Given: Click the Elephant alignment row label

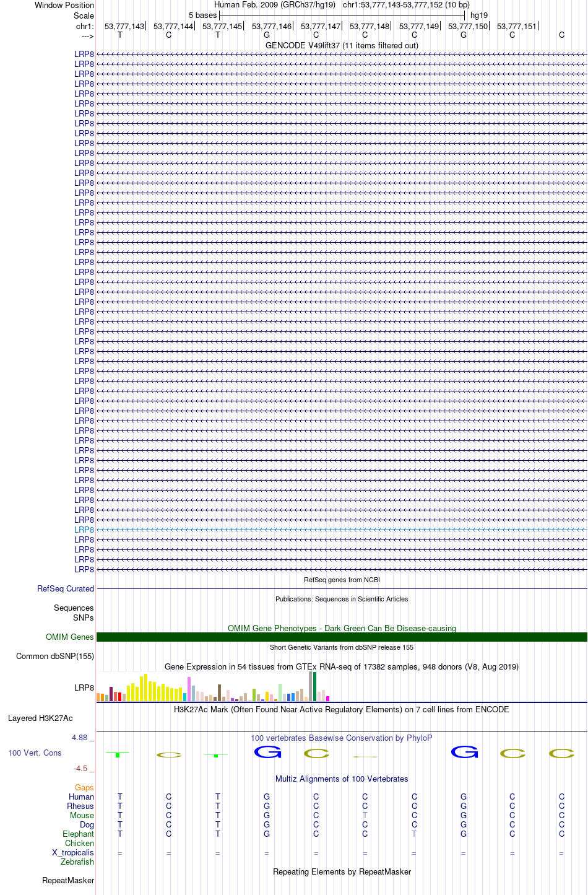Looking at the screenshot, I should (79, 834).
